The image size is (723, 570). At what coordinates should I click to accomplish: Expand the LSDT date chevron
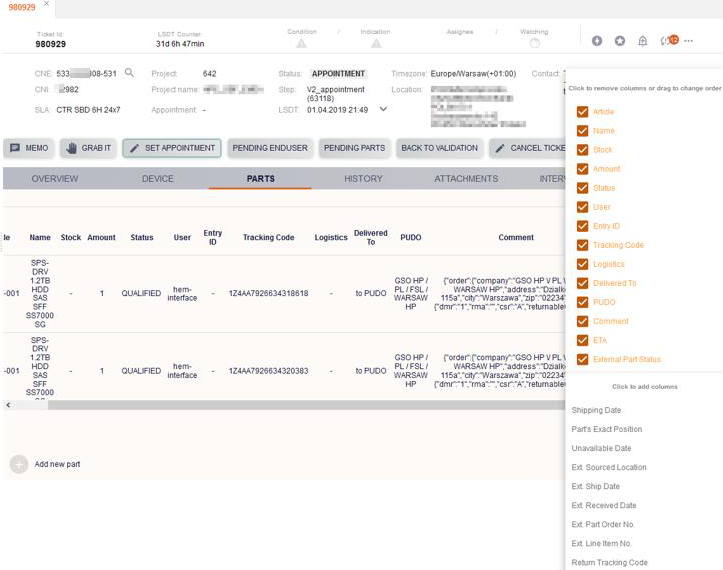click(x=383, y=109)
